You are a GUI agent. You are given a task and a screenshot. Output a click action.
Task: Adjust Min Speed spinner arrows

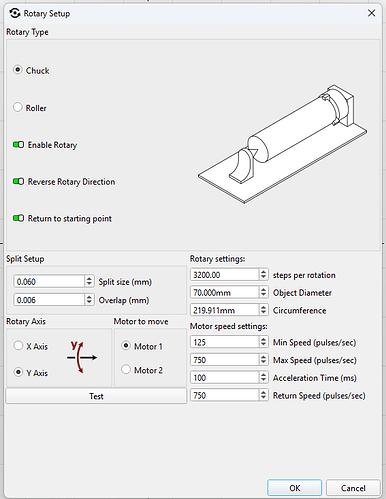pyautogui.click(x=263, y=342)
